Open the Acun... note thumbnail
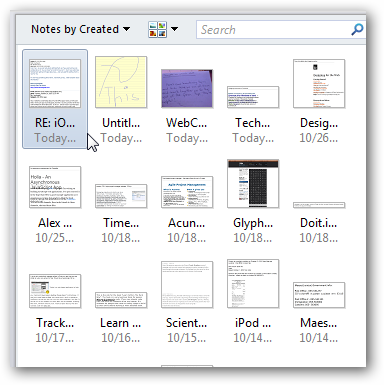384x385 pixels. [x=187, y=192]
